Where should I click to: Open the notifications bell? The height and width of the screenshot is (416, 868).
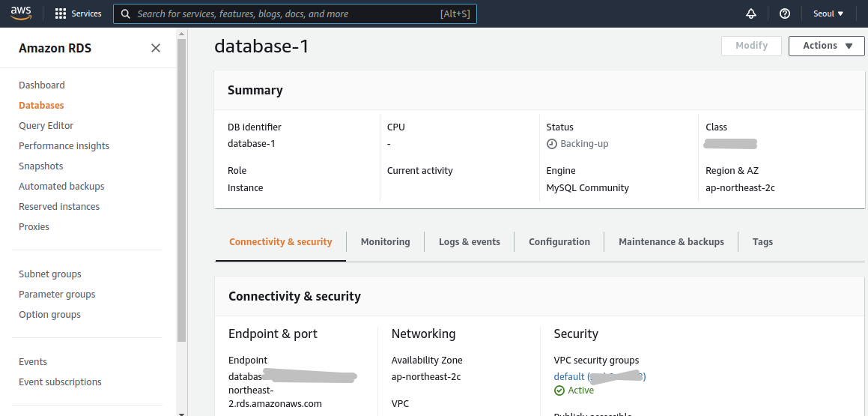[x=751, y=13]
